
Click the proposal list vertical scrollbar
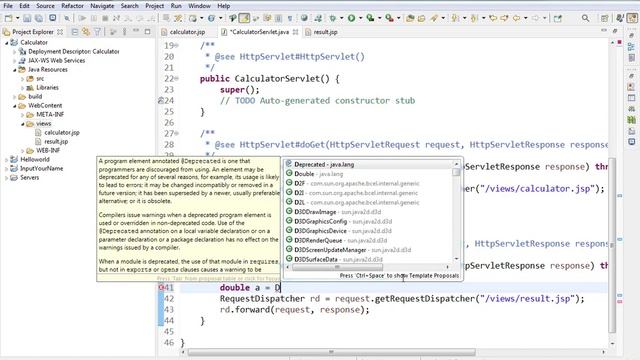pos(456,172)
